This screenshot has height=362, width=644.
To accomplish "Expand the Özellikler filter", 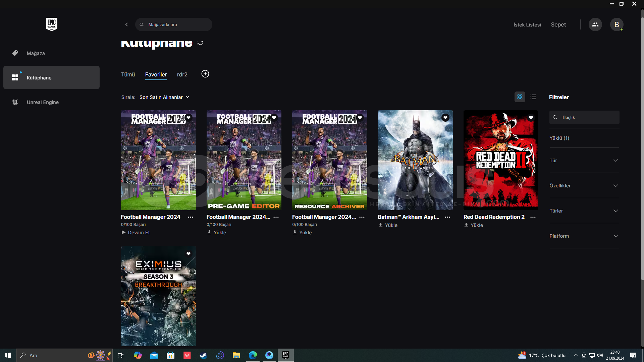I will (584, 186).
